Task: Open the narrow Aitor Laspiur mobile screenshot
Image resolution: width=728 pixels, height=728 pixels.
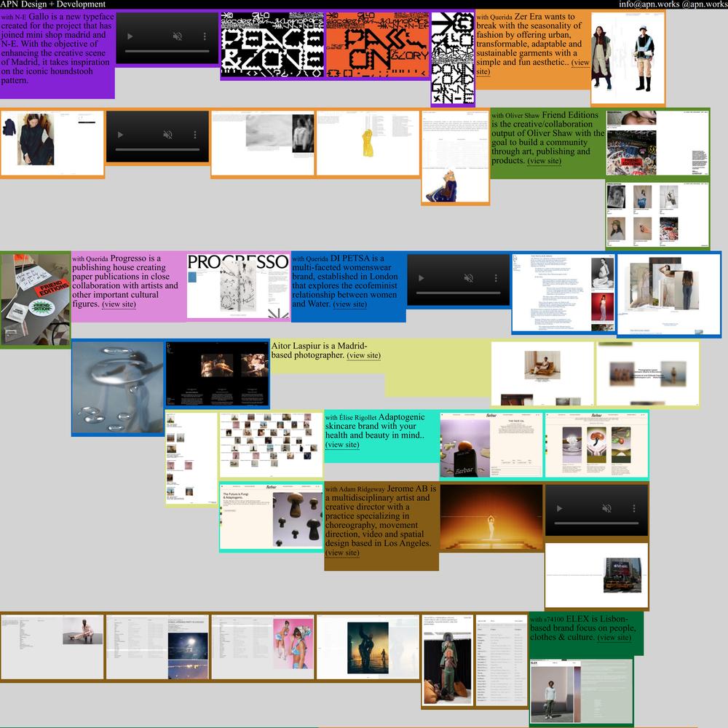Action: pyautogui.click(x=191, y=458)
